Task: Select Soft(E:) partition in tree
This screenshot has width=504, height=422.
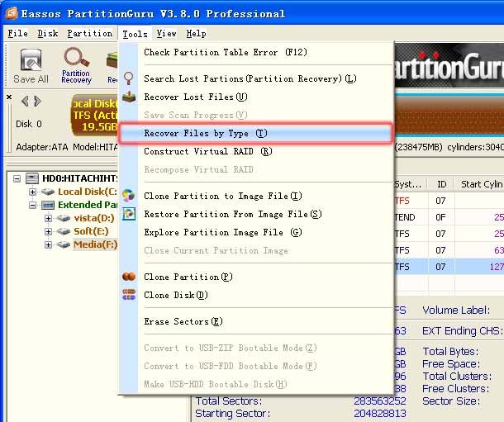Action: (91, 231)
